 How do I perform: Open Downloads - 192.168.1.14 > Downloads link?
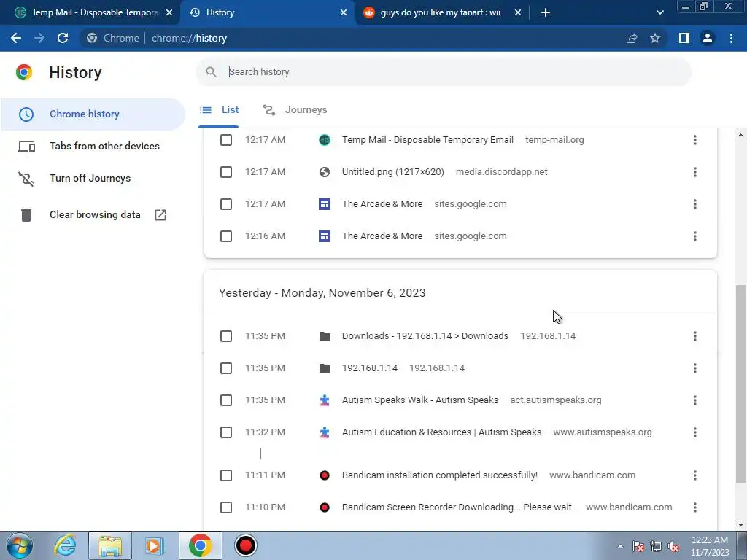pos(425,336)
